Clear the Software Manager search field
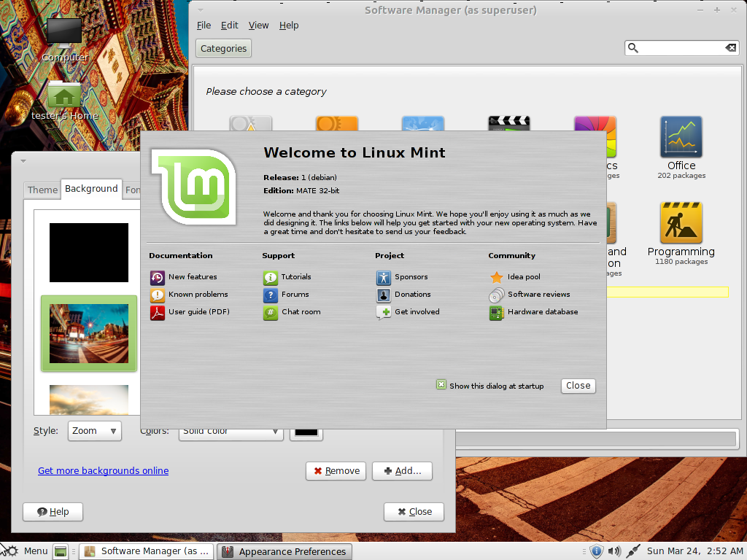This screenshot has height=560, width=747. tap(730, 47)
